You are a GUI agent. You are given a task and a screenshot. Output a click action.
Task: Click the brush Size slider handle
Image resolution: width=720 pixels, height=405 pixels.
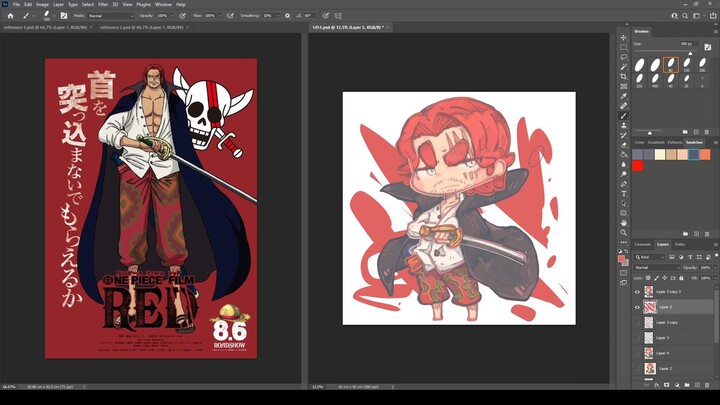coord(690,53)
